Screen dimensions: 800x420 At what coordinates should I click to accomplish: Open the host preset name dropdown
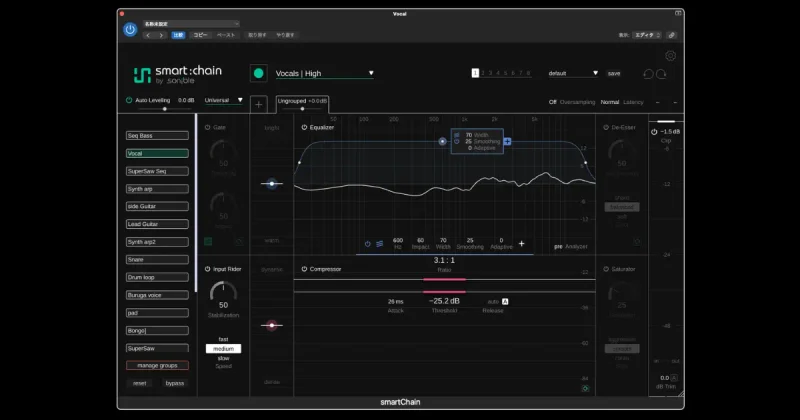click(x=191, y=23)
